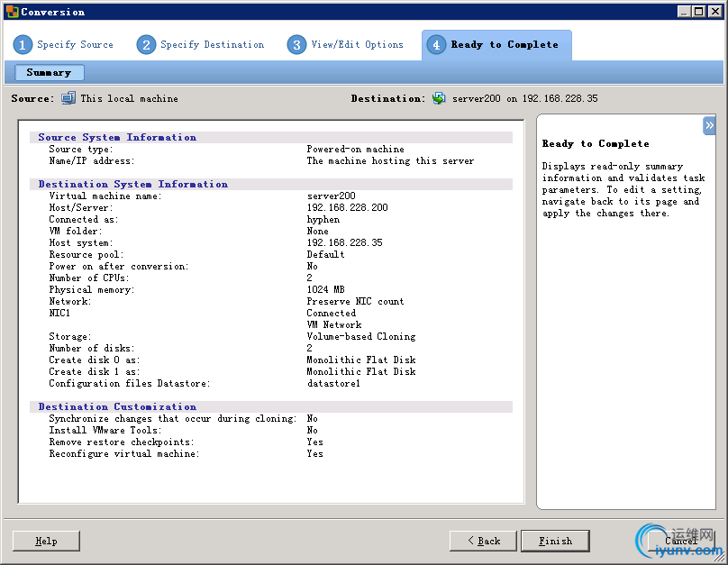Click the datastore1 value
Image resolution: width=728 pixels, height=565 pixels.
[x=333, y=384]
